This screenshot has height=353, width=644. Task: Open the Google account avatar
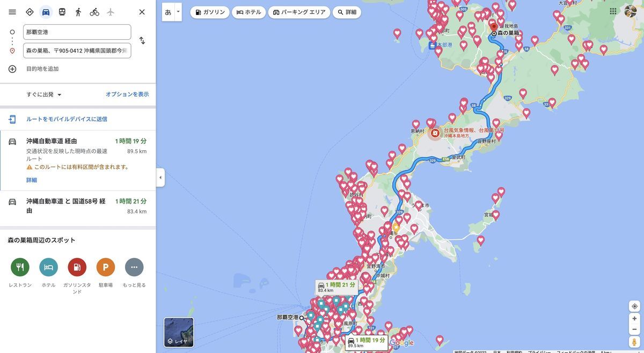[631, 11]
